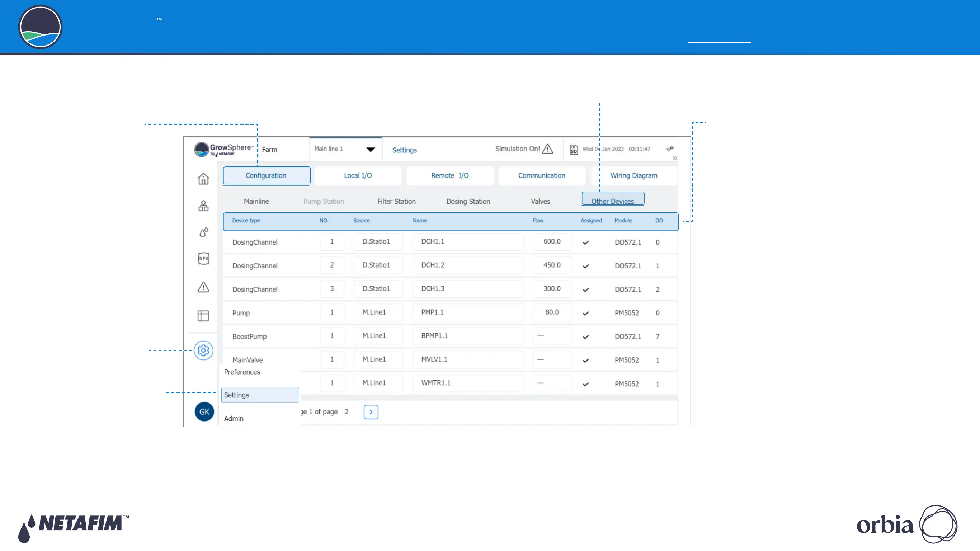Choose Settings from the popup menu
980x551 pixels.
tap(260, 395)
